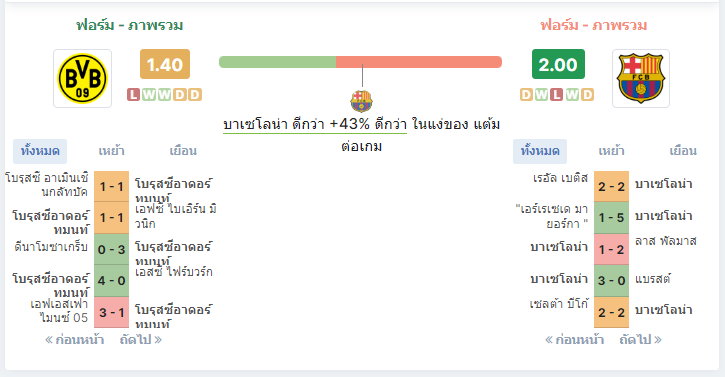Viewport: 725px width, 377px height.
Task: Switch Barcelona form to เยือน tab
Action: coord(683,151)
